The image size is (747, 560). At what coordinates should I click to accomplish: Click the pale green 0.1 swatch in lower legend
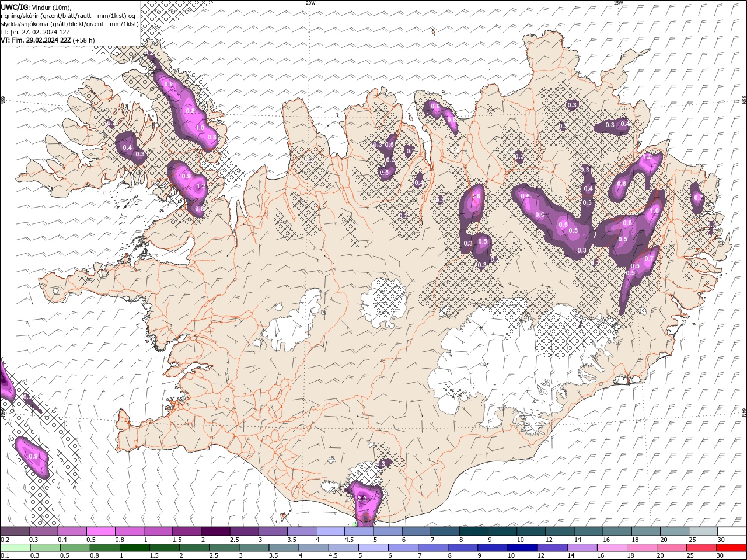(15, 548)
